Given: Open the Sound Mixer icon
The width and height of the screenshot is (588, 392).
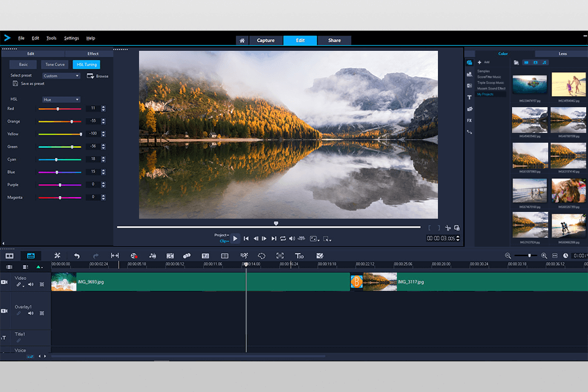Looking at the screenshot, I should tap(153, 256).
